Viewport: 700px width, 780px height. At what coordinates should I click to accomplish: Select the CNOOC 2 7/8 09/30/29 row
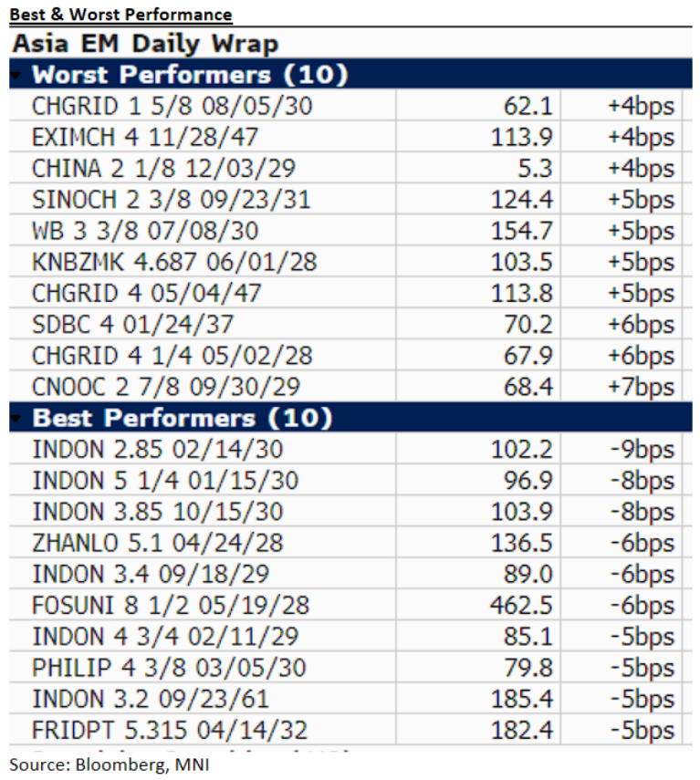coord(166,386)
